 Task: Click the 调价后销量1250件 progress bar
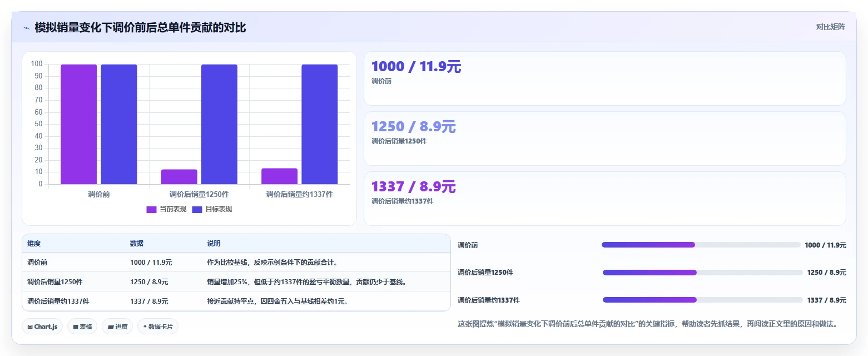pos(703,273)
